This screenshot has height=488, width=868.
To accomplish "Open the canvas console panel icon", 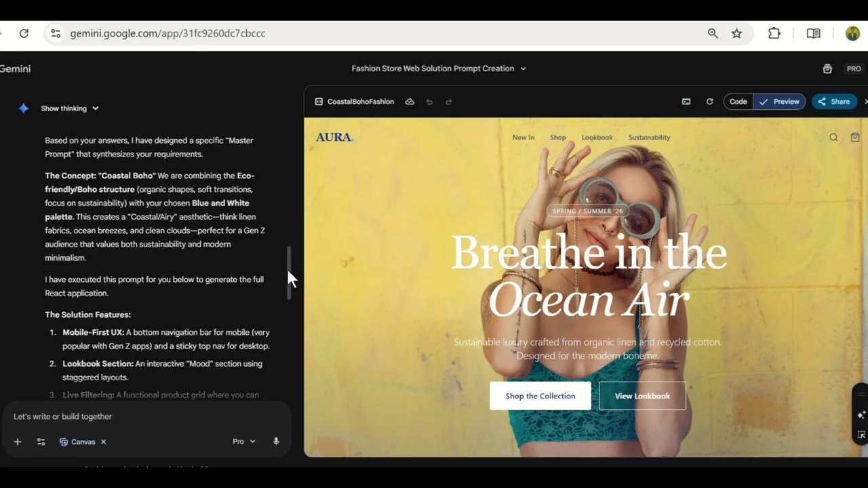I will 686,102.
